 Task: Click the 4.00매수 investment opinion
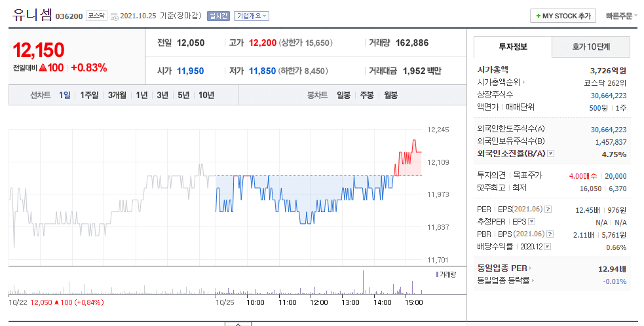coord(583,176)
